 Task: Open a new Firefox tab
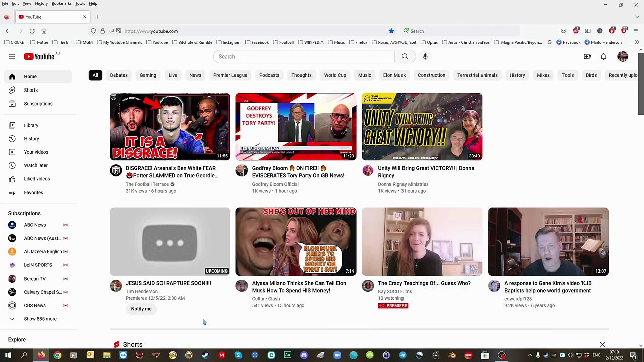pyautogui.click(x=97, y=17)
